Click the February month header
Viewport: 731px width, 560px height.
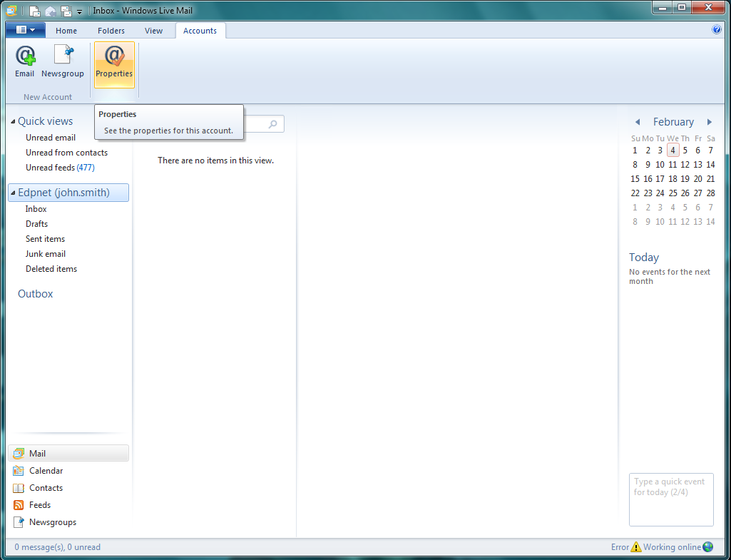point(673,122)
